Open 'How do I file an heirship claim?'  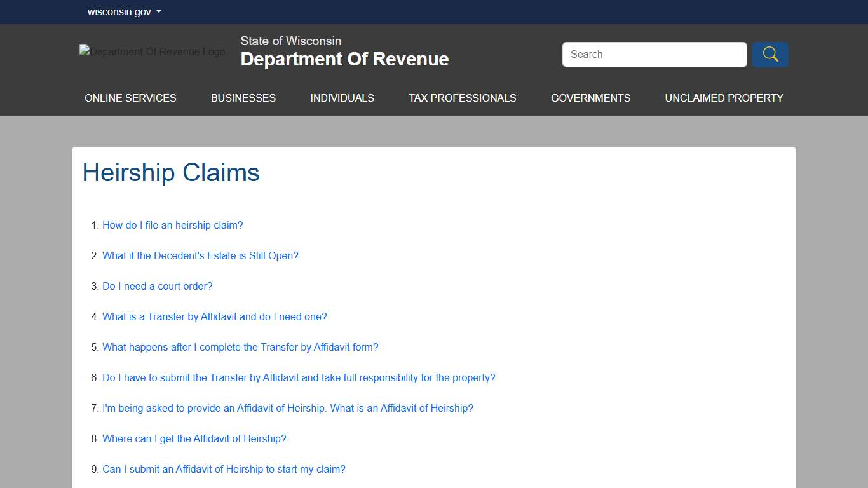pos(172,225)
